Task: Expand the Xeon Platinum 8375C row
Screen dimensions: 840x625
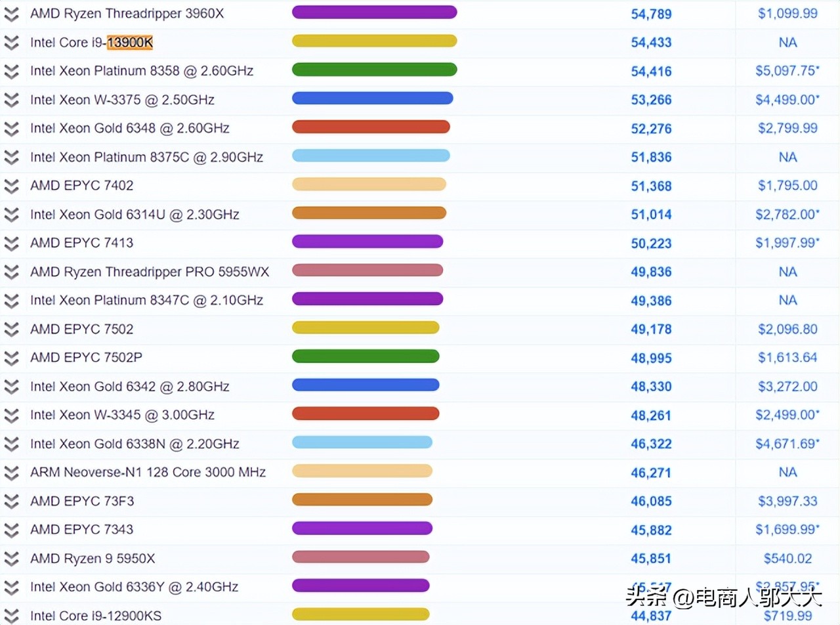Action: pyautogui.click(x=11, y=158)
